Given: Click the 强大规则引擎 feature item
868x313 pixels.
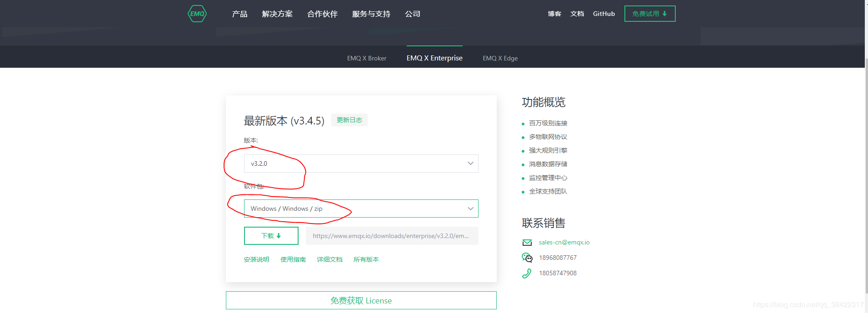Looking at the screenshot, I should [x=548, y=150].
